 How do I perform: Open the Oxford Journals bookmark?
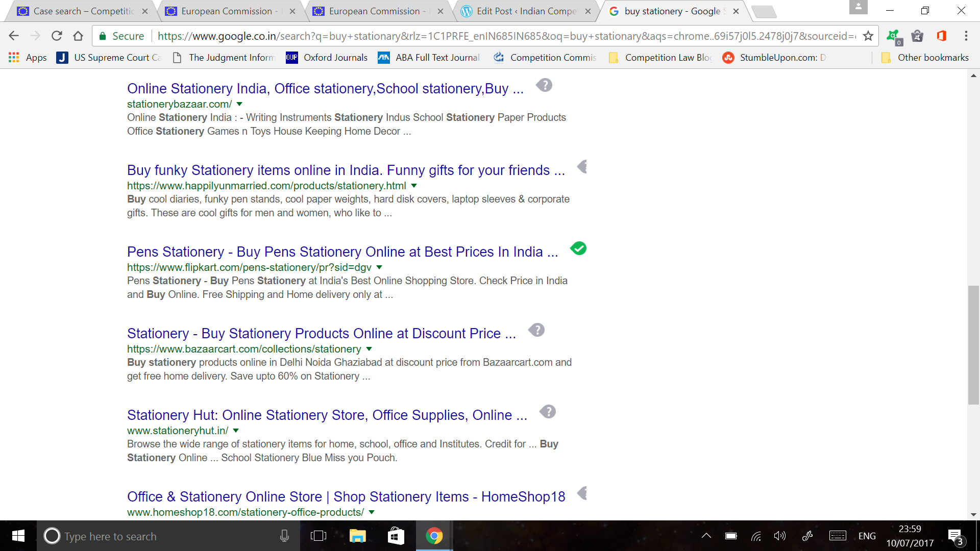pyautogui.click(x=335, y=57)
